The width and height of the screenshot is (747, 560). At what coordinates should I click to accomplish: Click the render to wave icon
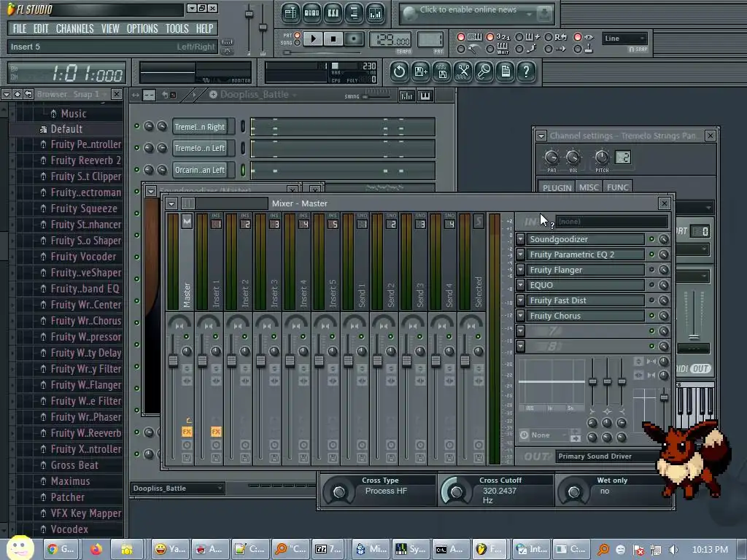tap(442, 72)
